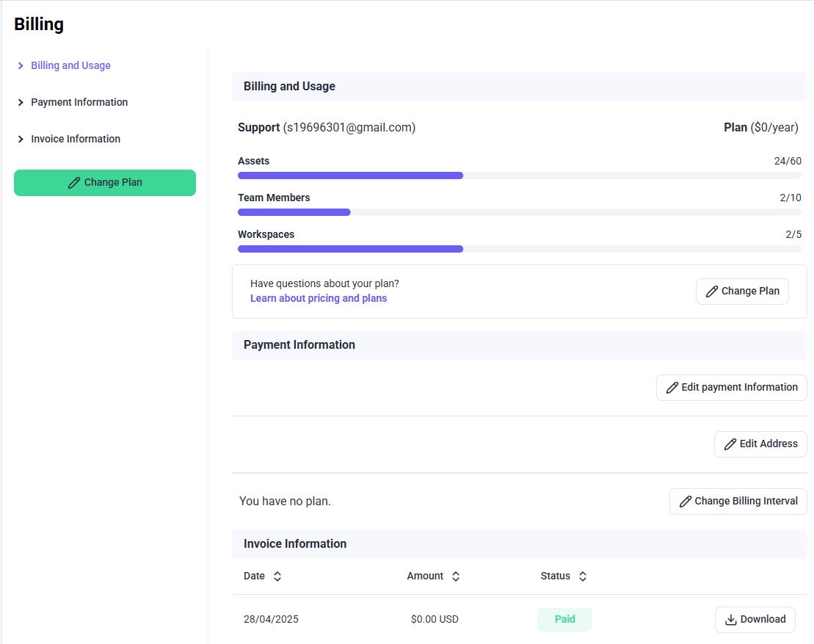Select the 28/04/2025 invoice date cell
The height and width of the screenshot is (644, 814).
(271, 619)
